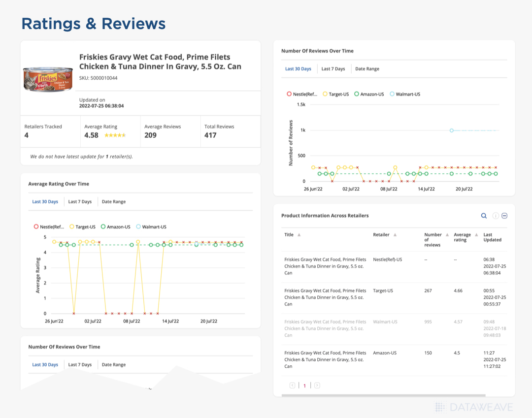Toggle Target-US legend in top-right Reviews chart

pos(335,94)
